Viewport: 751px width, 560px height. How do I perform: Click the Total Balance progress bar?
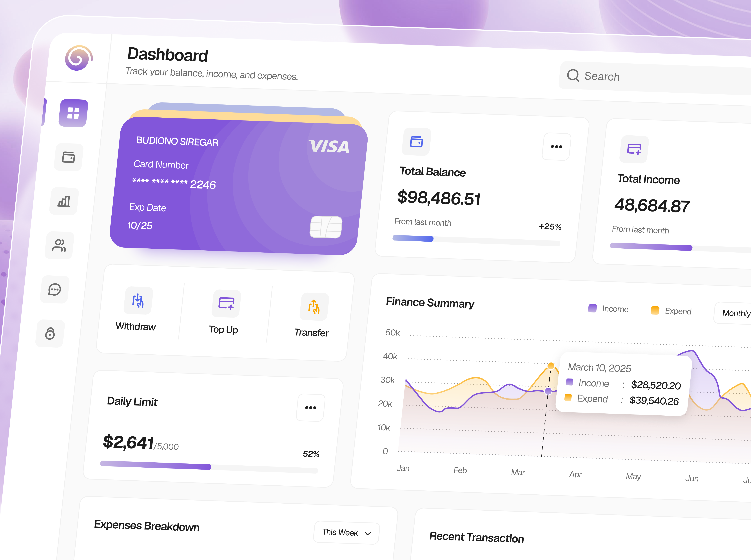(x=476, y=240)
